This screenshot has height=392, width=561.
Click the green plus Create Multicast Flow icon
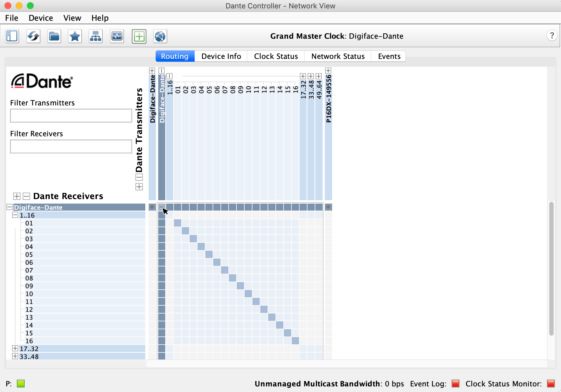point(139,36)
